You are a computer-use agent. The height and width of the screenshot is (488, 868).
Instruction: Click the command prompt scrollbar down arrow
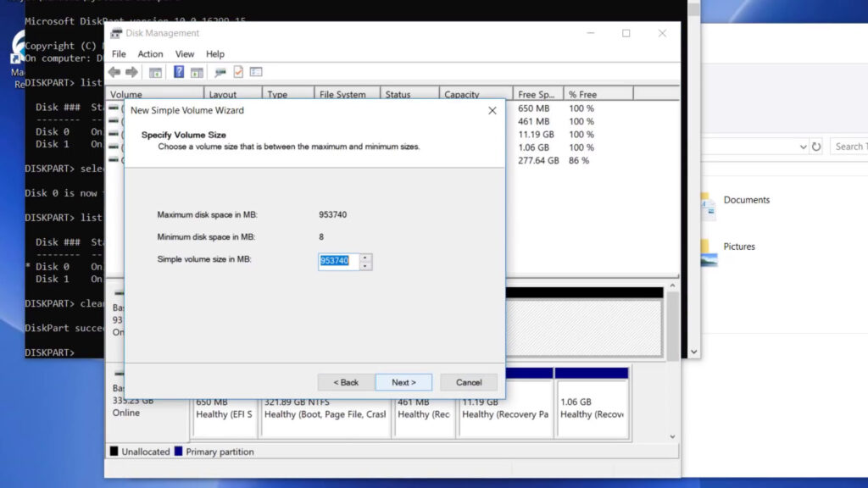(x=693, y=352)
